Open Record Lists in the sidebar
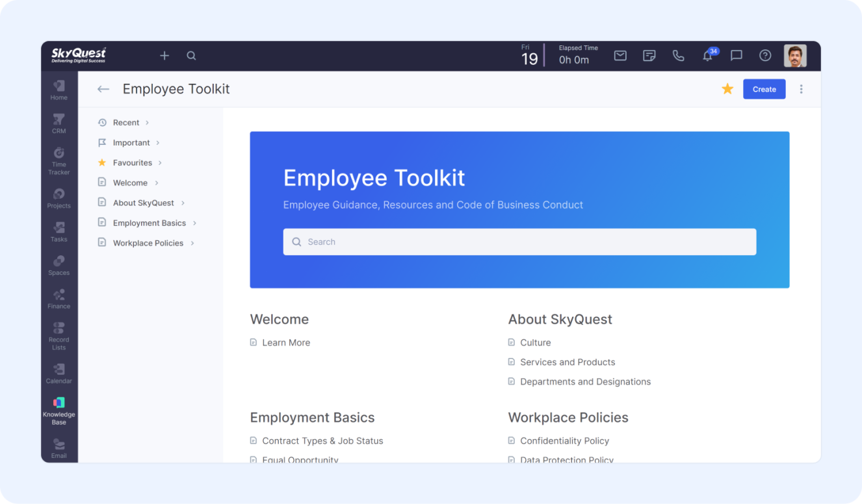 coord(59,336)
